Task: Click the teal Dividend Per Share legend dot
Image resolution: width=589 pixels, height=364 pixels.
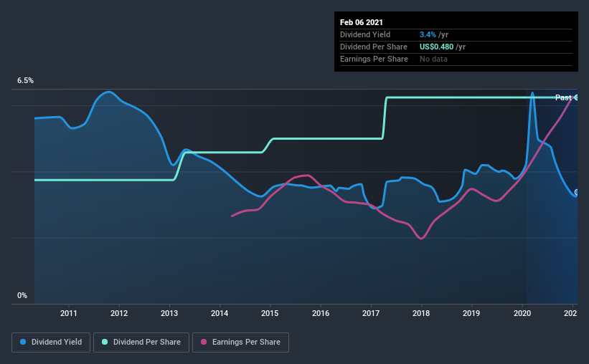Action: pos(105,342)
